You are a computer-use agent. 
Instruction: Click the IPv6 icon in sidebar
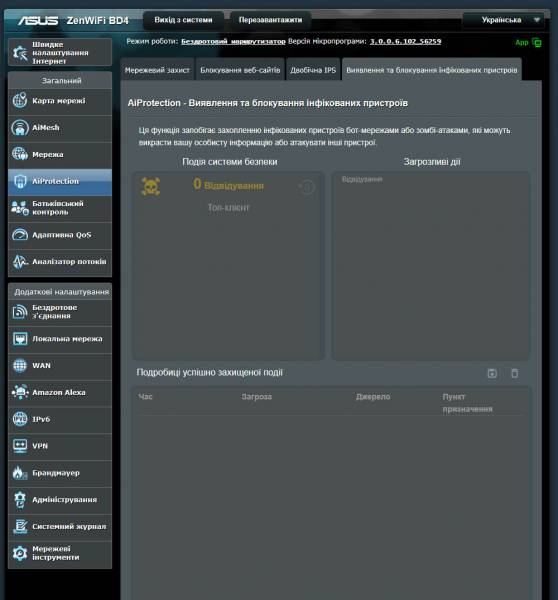point(20,419)
